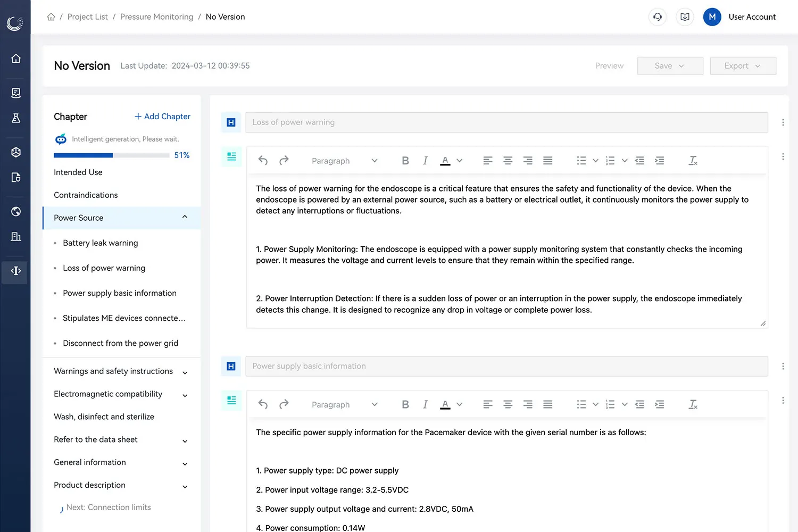
Task: Collapse the Power Source chapter chevron
Action: coord(185,217)
